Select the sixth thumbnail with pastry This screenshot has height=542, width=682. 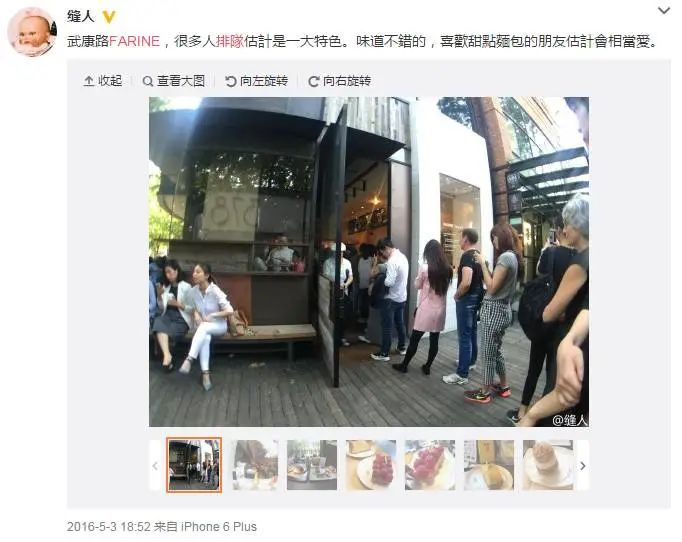pyautogui.click(x=489, y=465)
